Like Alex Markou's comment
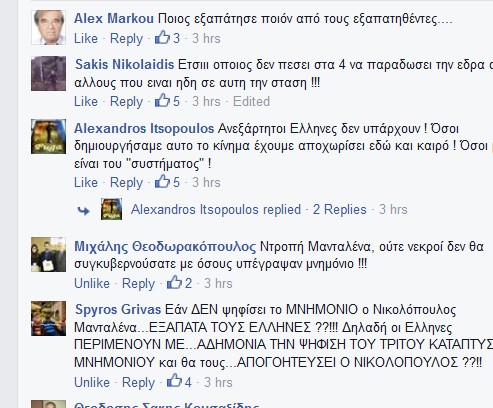 tap(86, 38)
